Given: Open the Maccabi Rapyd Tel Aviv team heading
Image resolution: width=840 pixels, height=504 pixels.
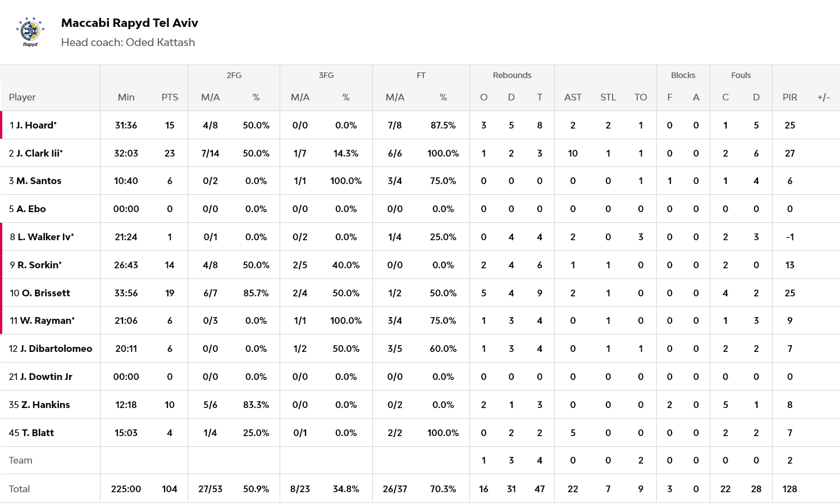Looking at the screenshot, I should [129, 23].
